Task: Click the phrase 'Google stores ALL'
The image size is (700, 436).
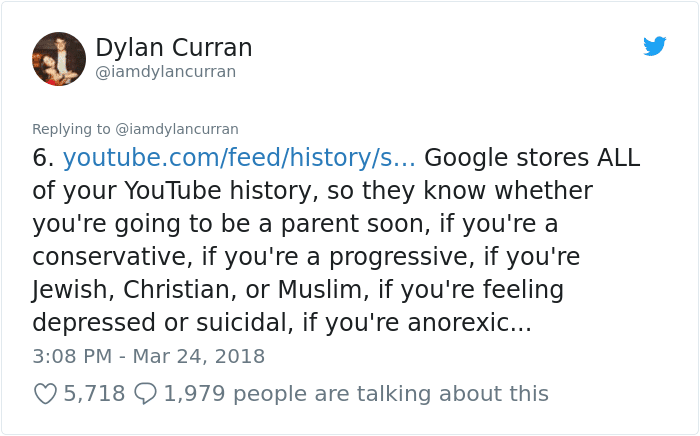Action: coord(532,158)
